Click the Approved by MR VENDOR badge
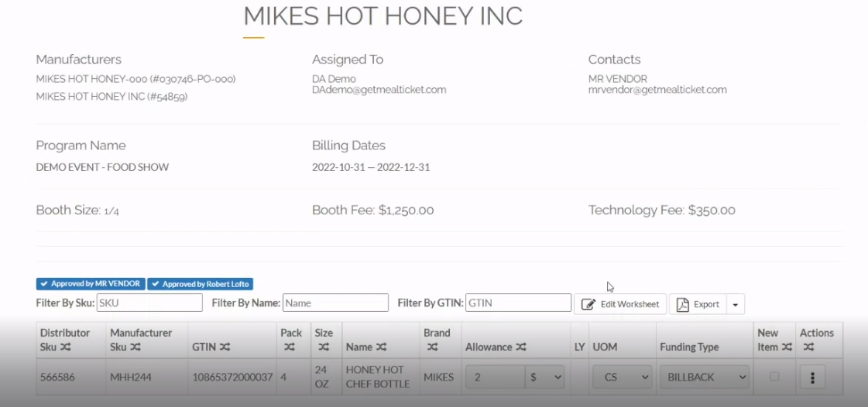Image resolution: width=868 pixels, height=407 pixels. coord(91,284)
